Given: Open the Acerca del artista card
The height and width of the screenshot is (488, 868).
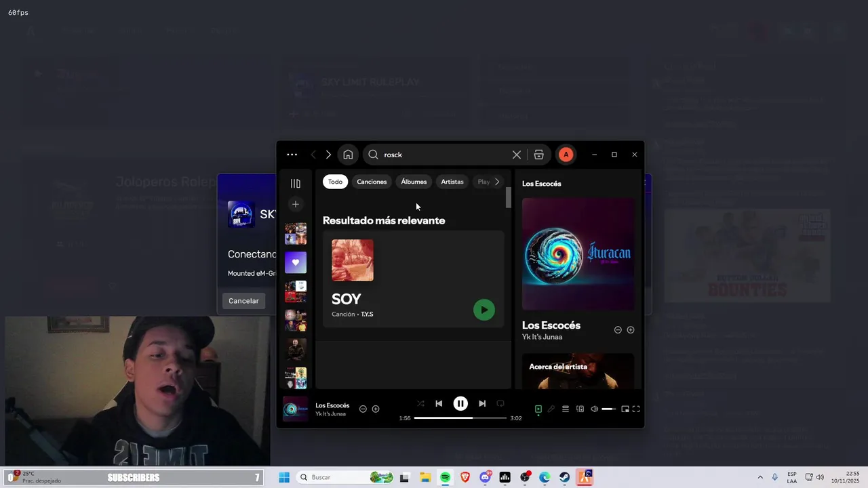Looking at the screenshot, I should point(578,371).
